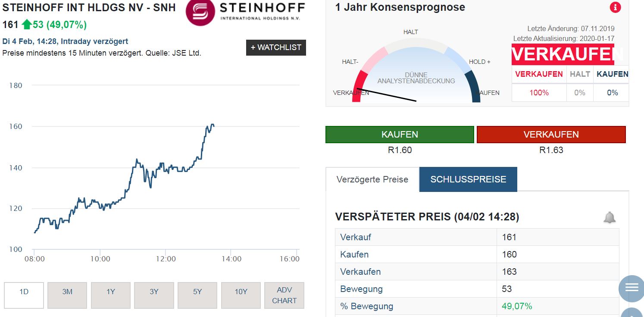The image size is (644, 317).
Task: Click the green up-arrow price indicator
Action: (26, 25)
